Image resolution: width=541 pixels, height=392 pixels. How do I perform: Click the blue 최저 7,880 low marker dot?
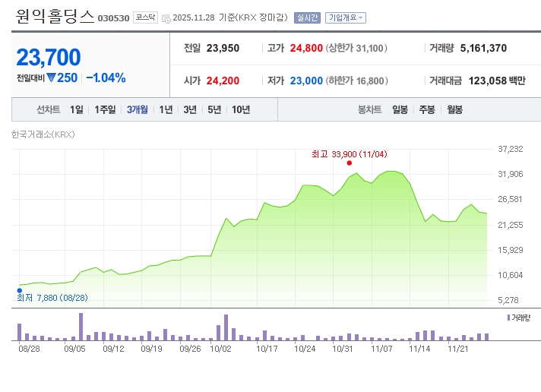pyautogui.click(x=19, y=289)
